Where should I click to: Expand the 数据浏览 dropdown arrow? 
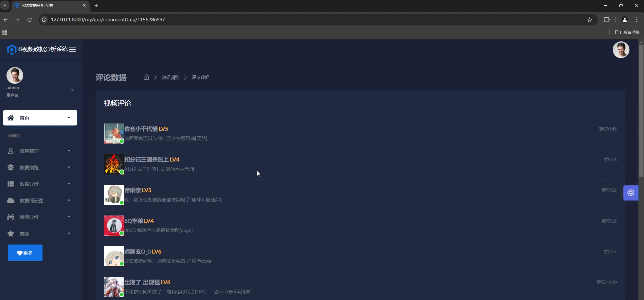point(69,167)
